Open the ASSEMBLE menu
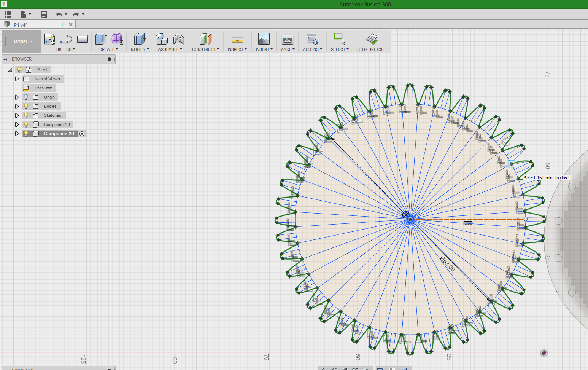The height and width of the screenshot is (370, 588). tap(170, 49)
